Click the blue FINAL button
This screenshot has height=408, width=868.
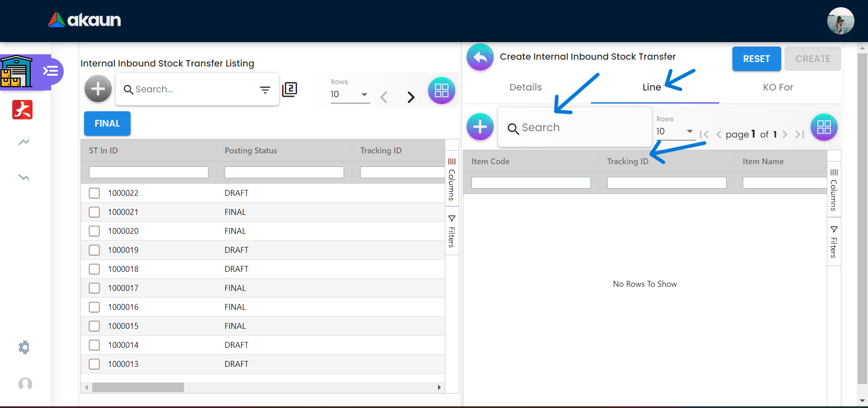tap(107, 123)
